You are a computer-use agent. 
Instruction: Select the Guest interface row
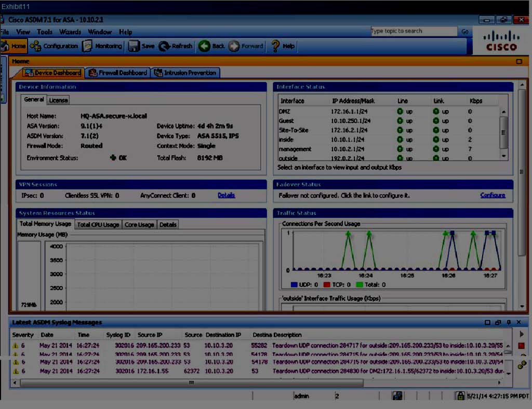click(x=389, y=120)
